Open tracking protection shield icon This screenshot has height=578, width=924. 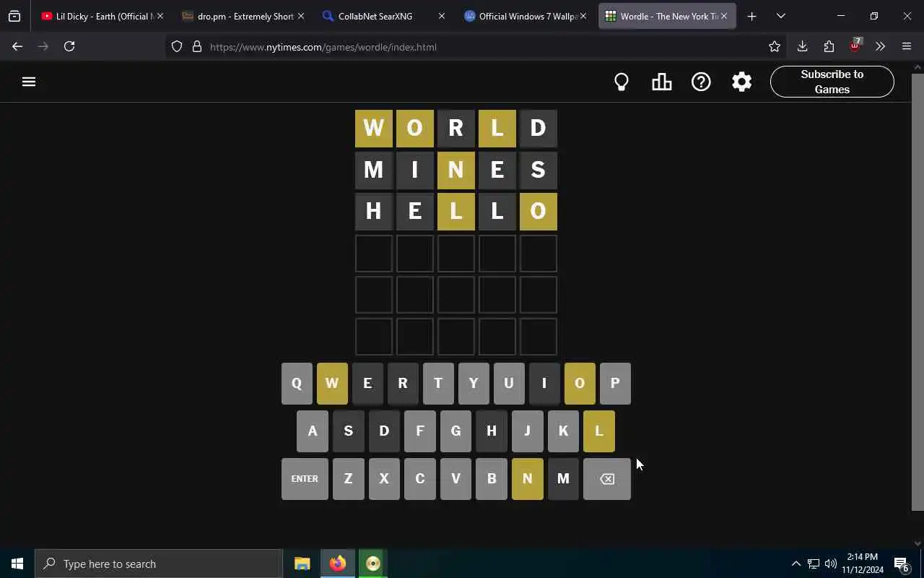click(x=177, y=47)
